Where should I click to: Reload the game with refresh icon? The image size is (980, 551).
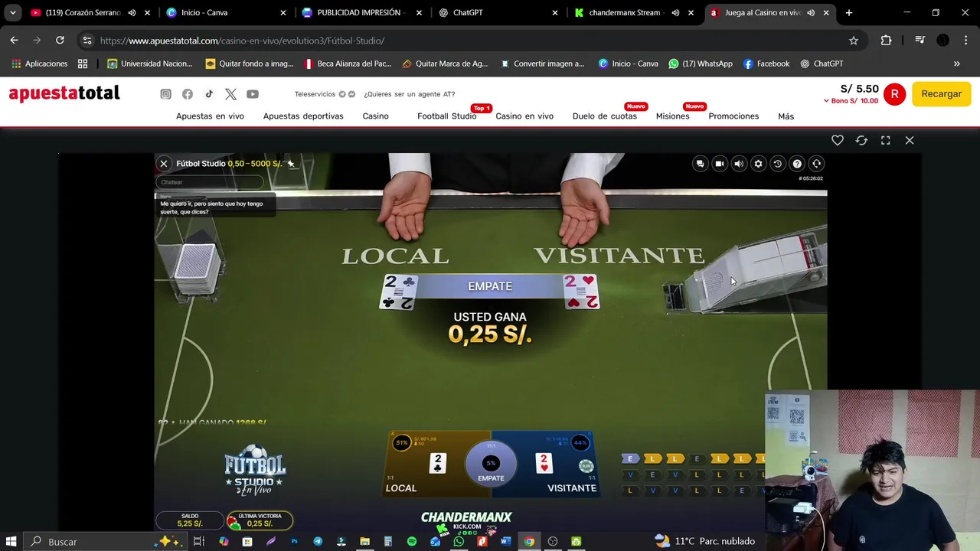861,140
